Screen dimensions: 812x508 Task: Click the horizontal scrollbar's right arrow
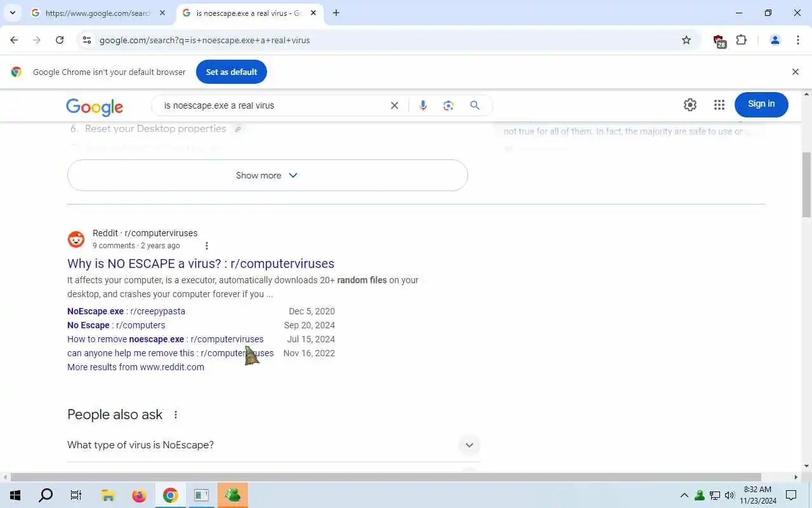pyautogui.click(x=796, y=477)
